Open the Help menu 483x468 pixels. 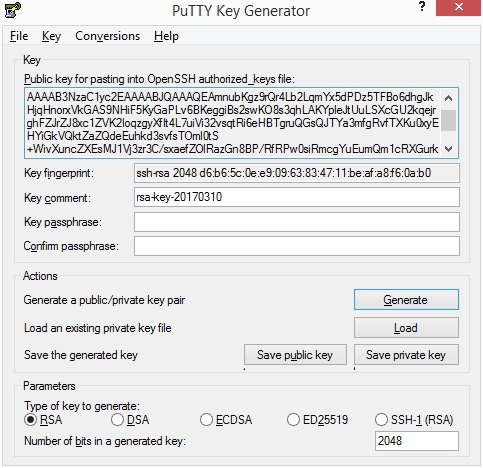[x=166, y=36]
